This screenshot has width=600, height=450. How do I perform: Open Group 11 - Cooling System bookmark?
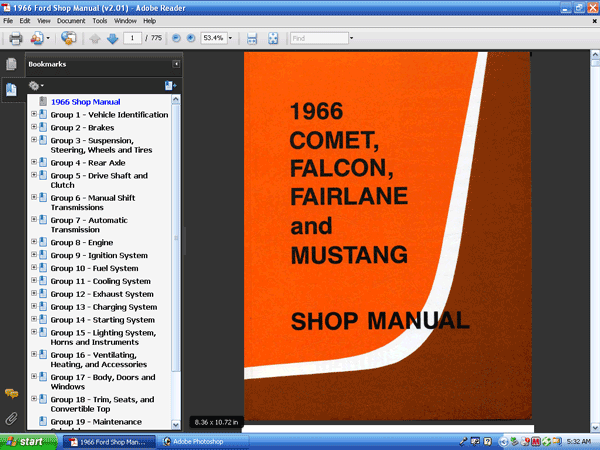click(101, 281)
